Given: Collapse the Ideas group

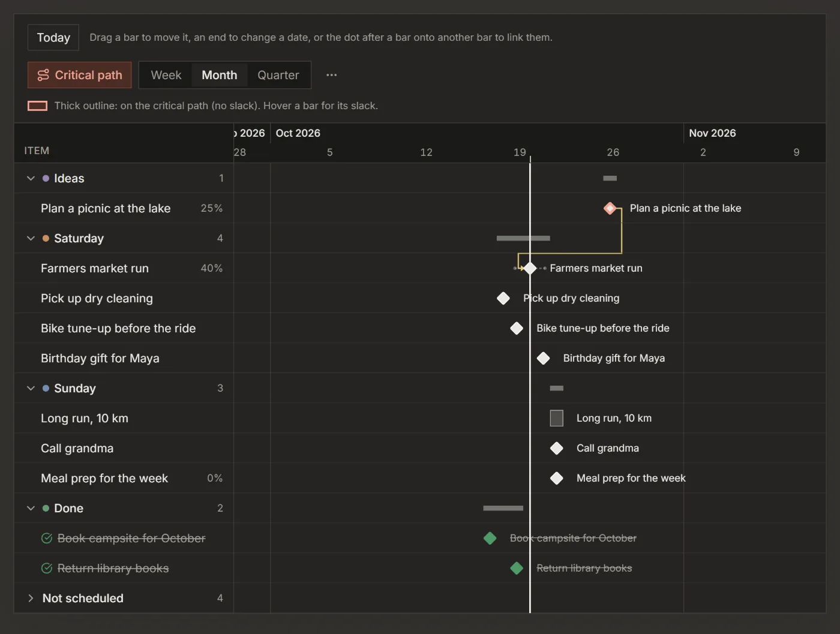Looking at the screenshot, I should click(x=31, y=178).
